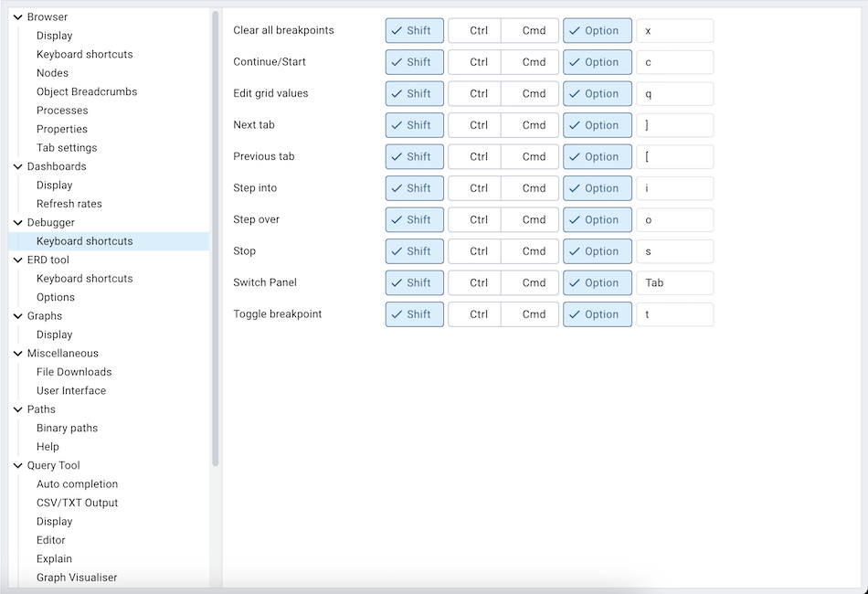
Task: Select Refresh rates under Dashboards
Action: click(70, 203)
